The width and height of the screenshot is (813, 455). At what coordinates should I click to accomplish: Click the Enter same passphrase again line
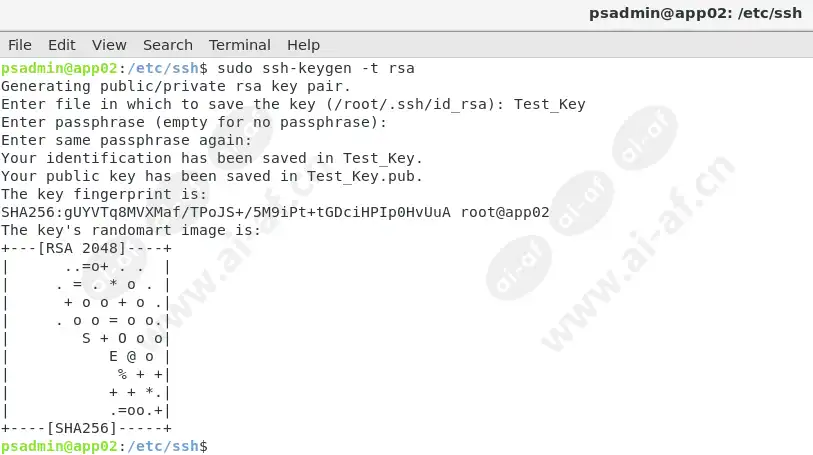127,140
